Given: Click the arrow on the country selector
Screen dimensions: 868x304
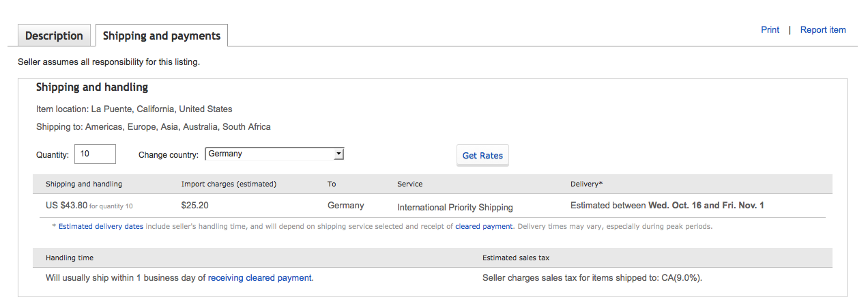Looking at the screenshot, I should (338, 154).
